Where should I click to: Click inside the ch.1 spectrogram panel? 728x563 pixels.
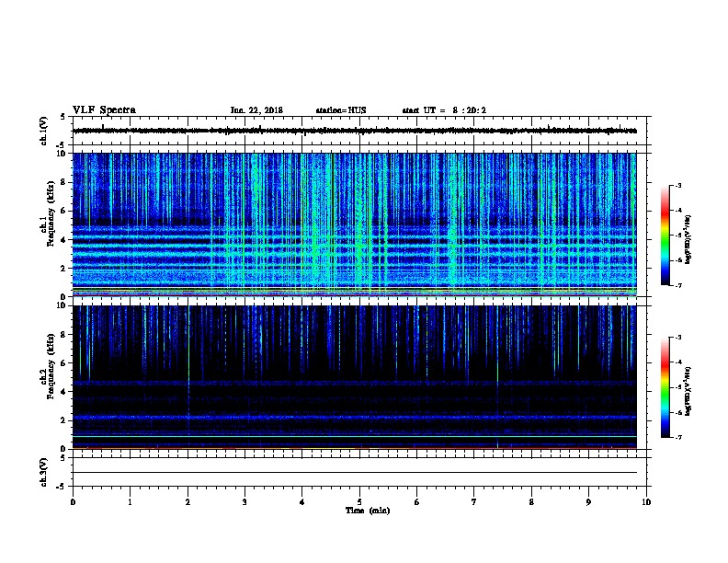pos(355,224)
